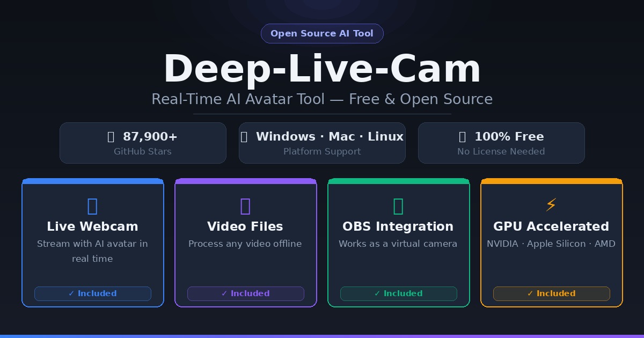644x338 pixels.
Task: Click the Live Webcam camera icon
Action: 92,207
